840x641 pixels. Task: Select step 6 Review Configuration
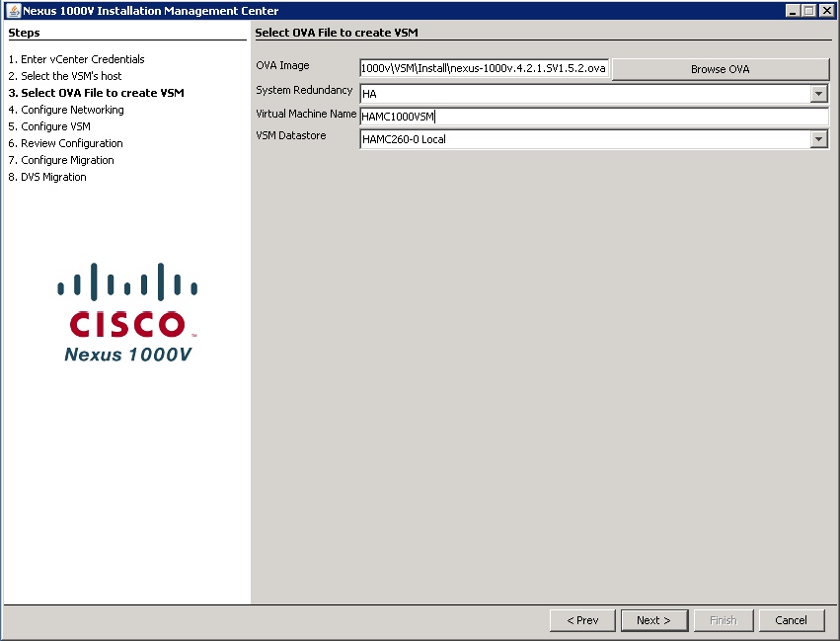click(x=65, y=143)
